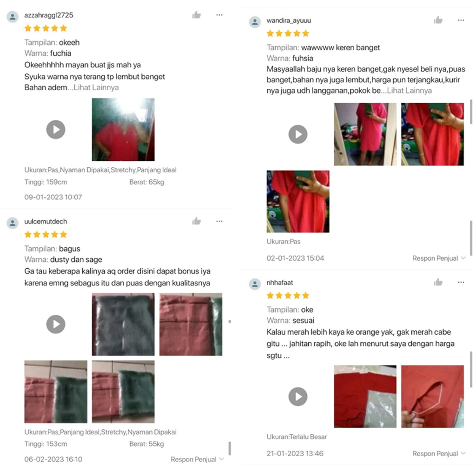Open the three-dot menu on nhhafaat's review
This screenshot has width=476, height=476.
(x=461, y=282)
